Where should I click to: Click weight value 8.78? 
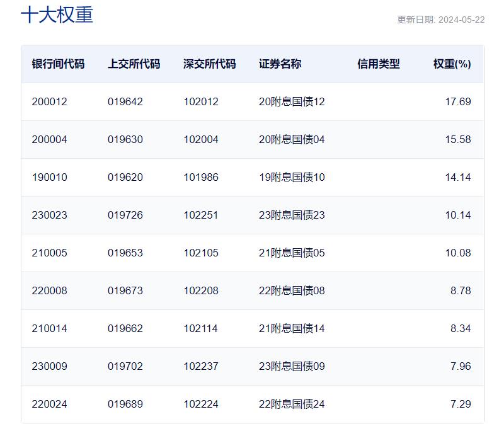(x=461, y=290)
